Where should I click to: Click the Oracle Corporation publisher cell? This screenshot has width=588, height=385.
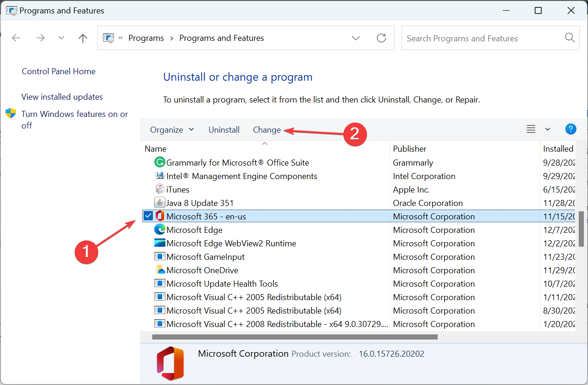click(x=428, y=203)
